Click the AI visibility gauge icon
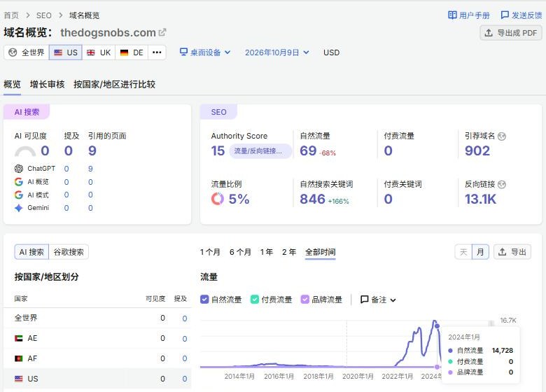 (x=25, y=151)
